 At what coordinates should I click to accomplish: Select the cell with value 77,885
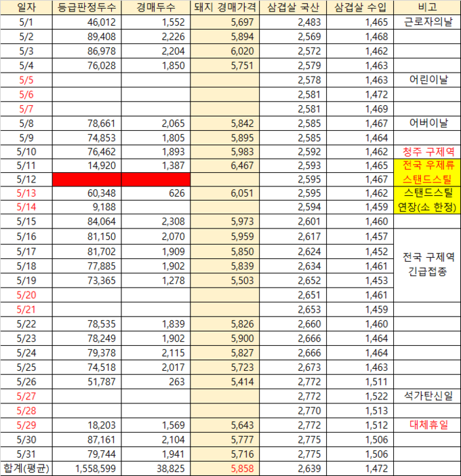pos(87,266)
